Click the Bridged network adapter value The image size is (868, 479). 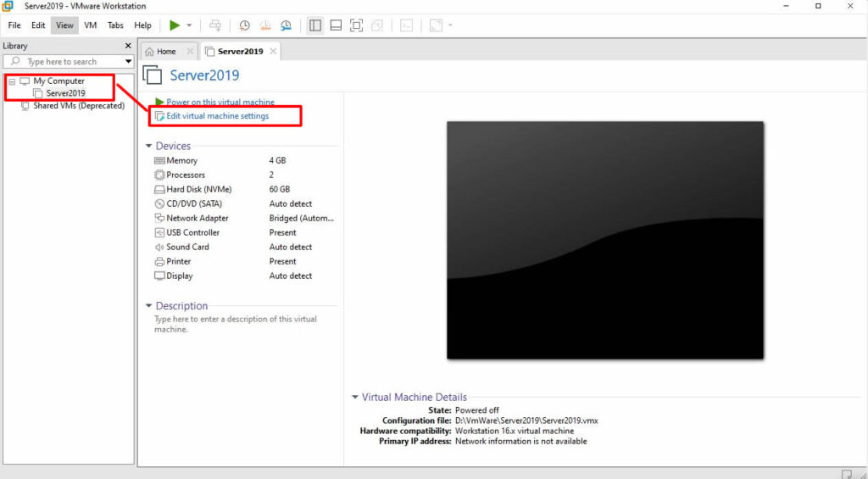(302, 218)
